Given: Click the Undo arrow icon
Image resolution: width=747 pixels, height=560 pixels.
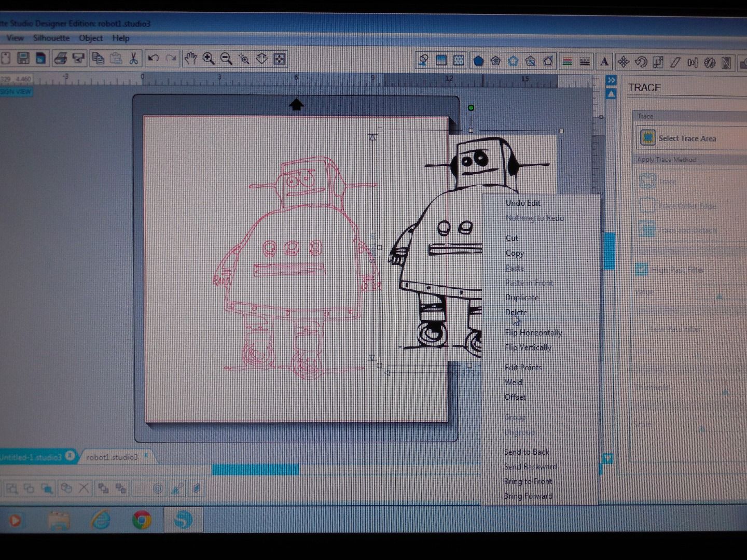Looking at the screenshot, I should 152,59.
